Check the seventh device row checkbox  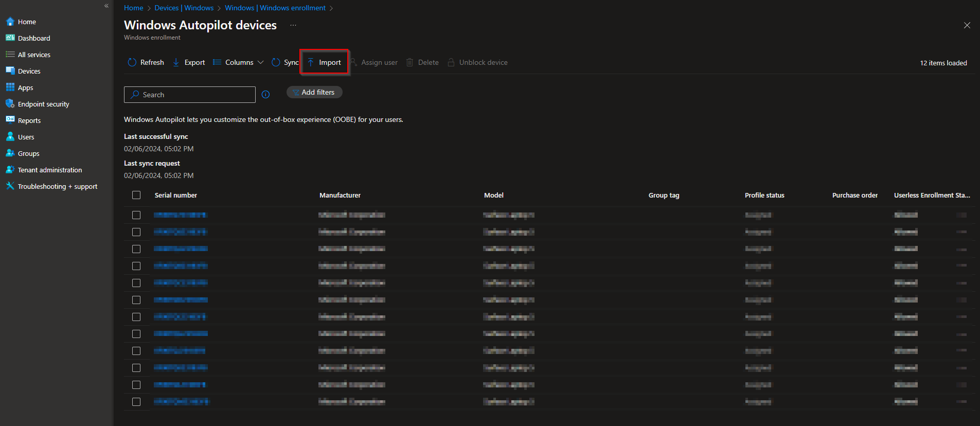pyautogui.click(x=136, y=317)
